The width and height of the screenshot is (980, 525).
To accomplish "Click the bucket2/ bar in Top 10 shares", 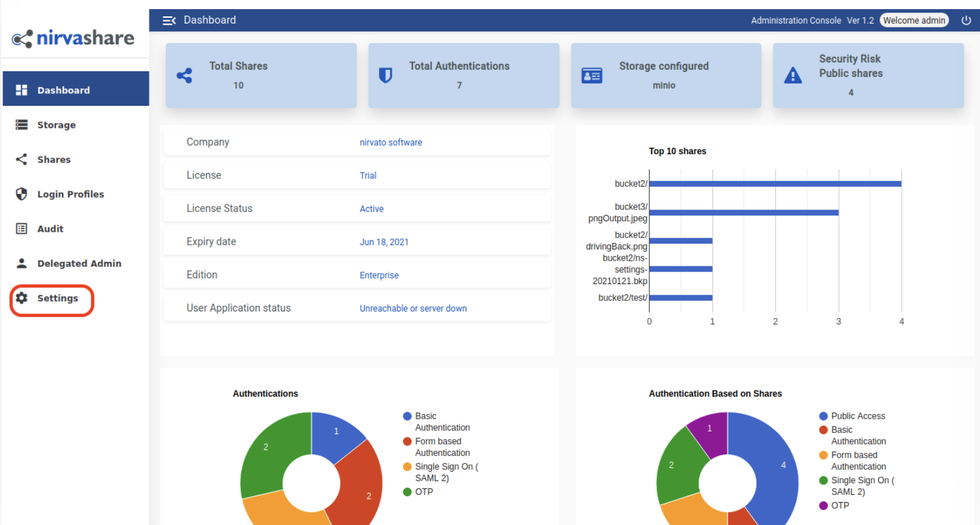I will pyautogui.click(x=775, y=183).
